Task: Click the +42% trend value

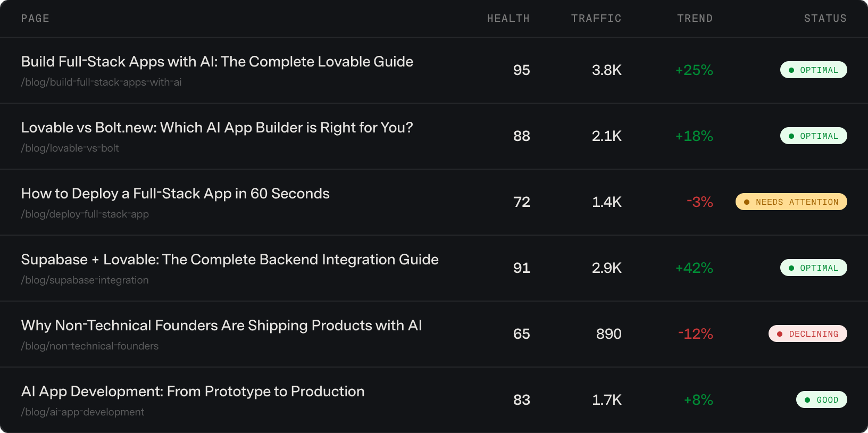Action: click(694, 268)
